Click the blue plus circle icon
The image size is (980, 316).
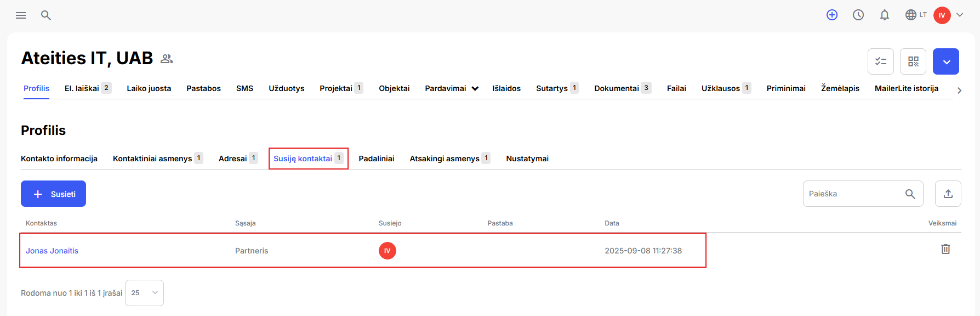point(832,15)
